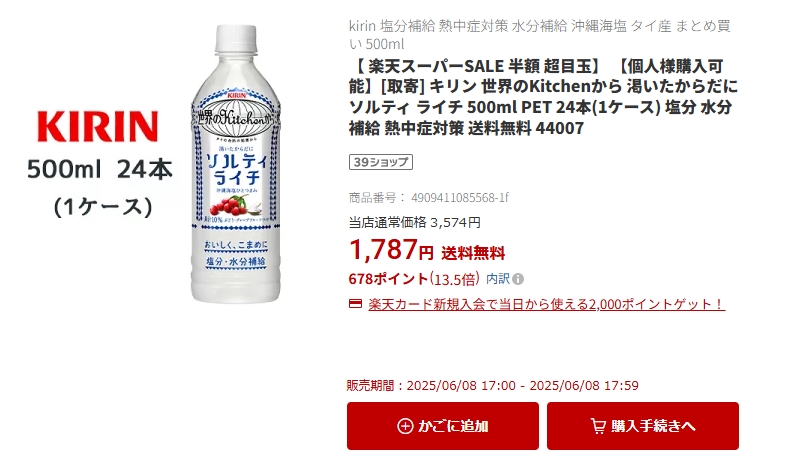
Task: Click the 販売期間 sale period text
Action: point(492,385)
